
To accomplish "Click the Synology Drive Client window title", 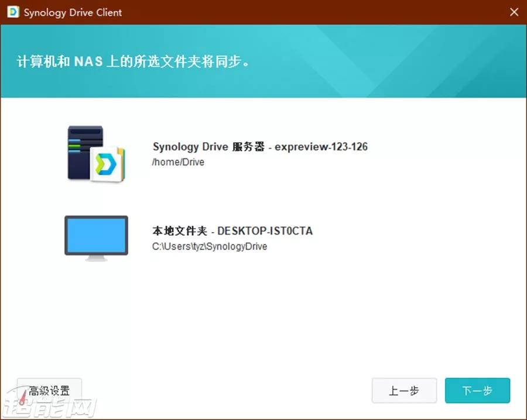I will click(73, 12).
